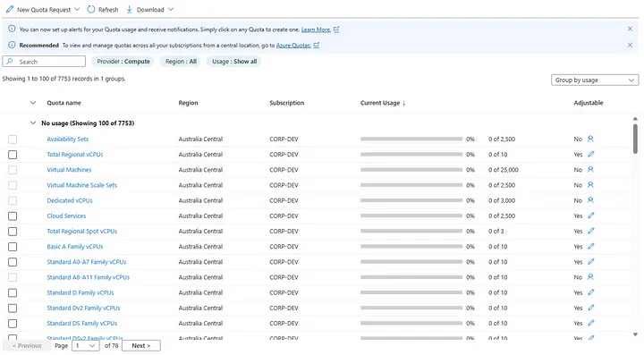Screen dimensions: 644x355
Task: Sort by Adjustable column header
Action: tap(589, 103)
